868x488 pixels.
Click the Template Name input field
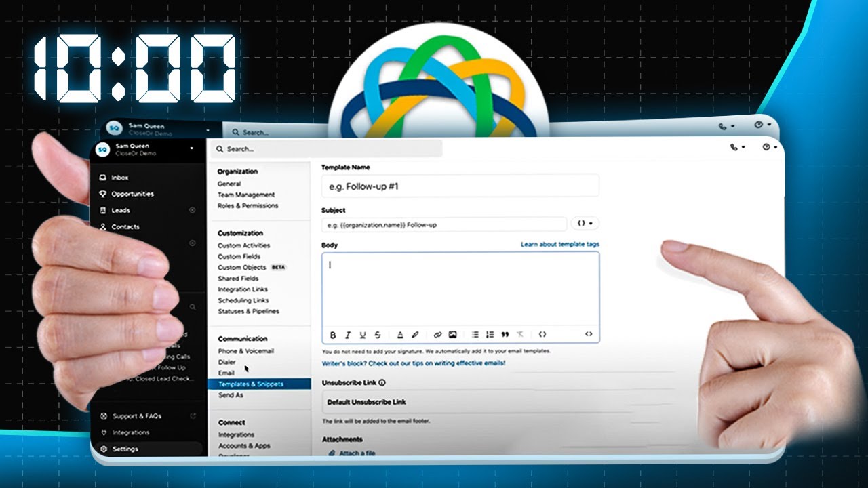click(460, 186)
